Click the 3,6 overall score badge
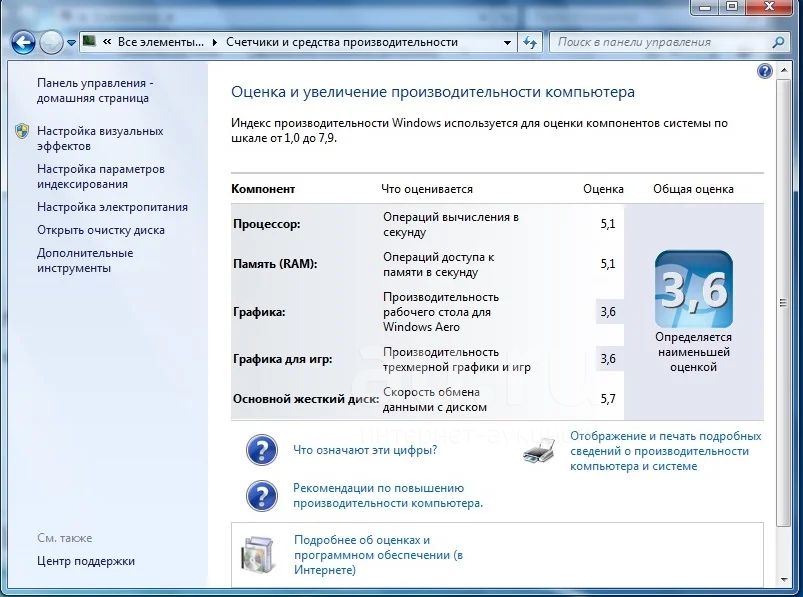Viewport: 803px width, 597px height. [x=693, y=289]
